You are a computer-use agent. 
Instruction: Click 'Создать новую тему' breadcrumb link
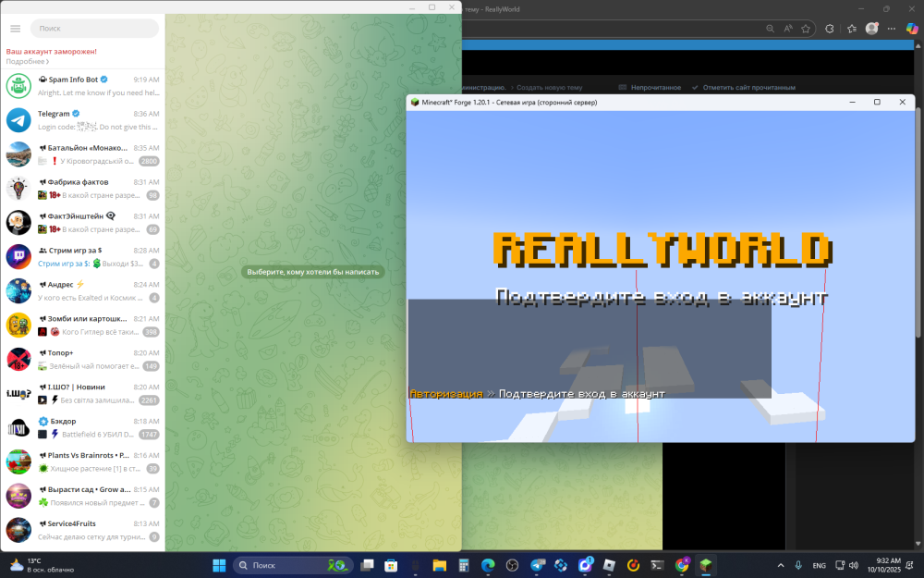(549, 87)
